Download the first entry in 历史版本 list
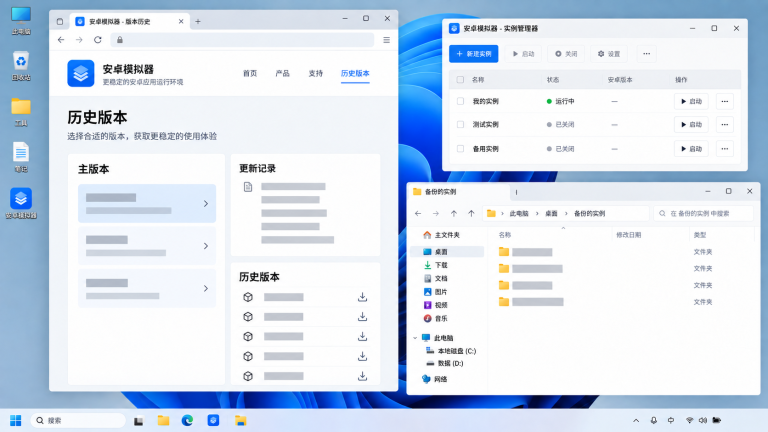Image resolution: width=768 pixels, height=432 pixels. click(362, 297)
